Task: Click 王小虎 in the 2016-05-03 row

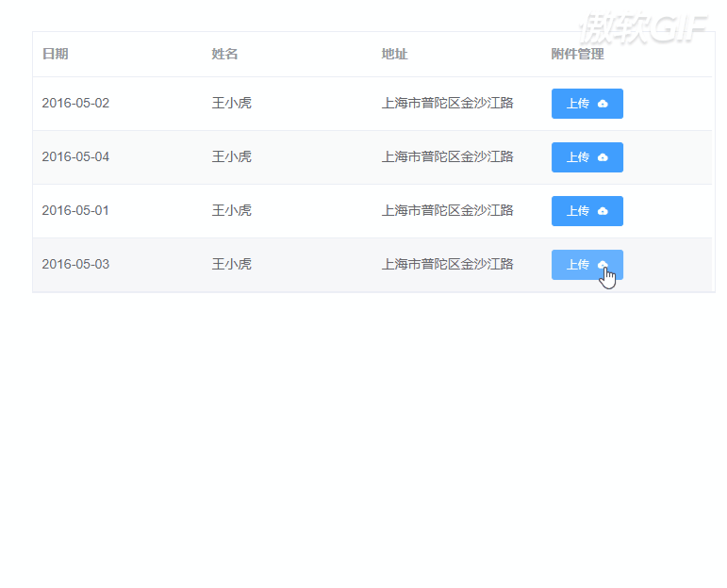Action: click(x=231, y=264)
